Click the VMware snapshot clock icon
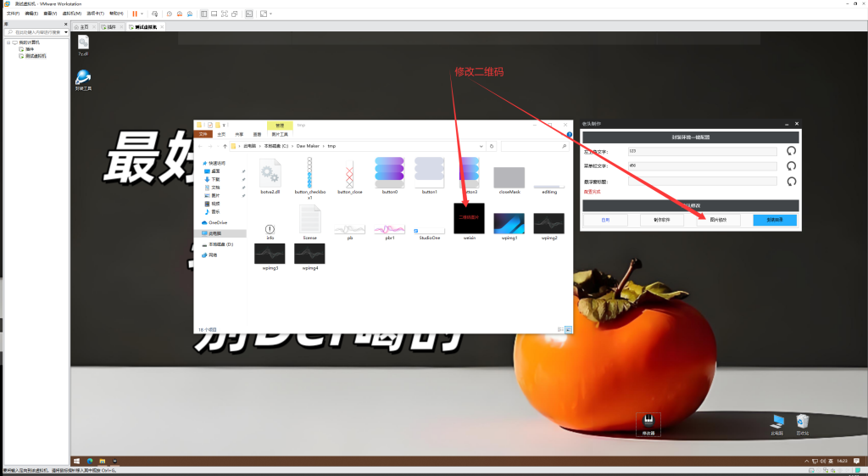The width and height of the screenshot is (868, 476). 170,14
